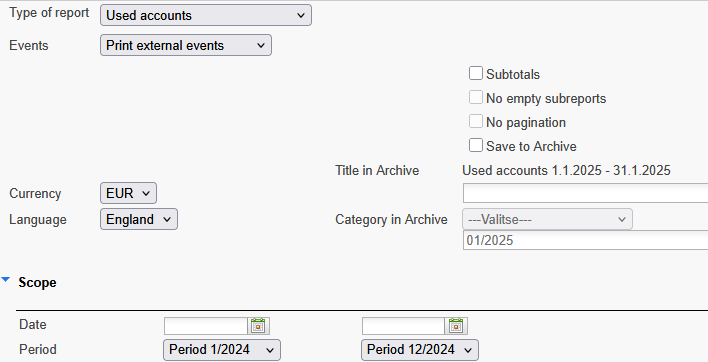Image resolution: width=708 pixels, height=362 pixels.
Task: Click the start Date input field
Action: point(206,326)
